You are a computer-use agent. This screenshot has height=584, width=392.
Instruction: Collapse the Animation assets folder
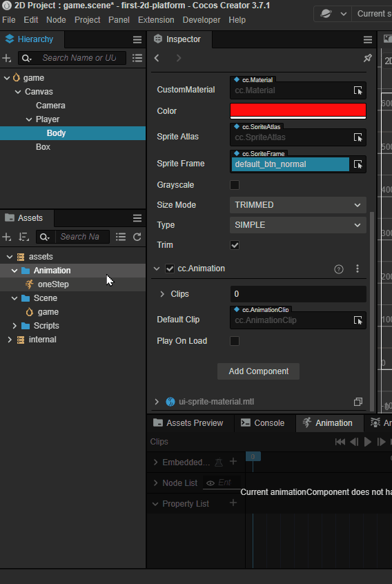(14, 271)
